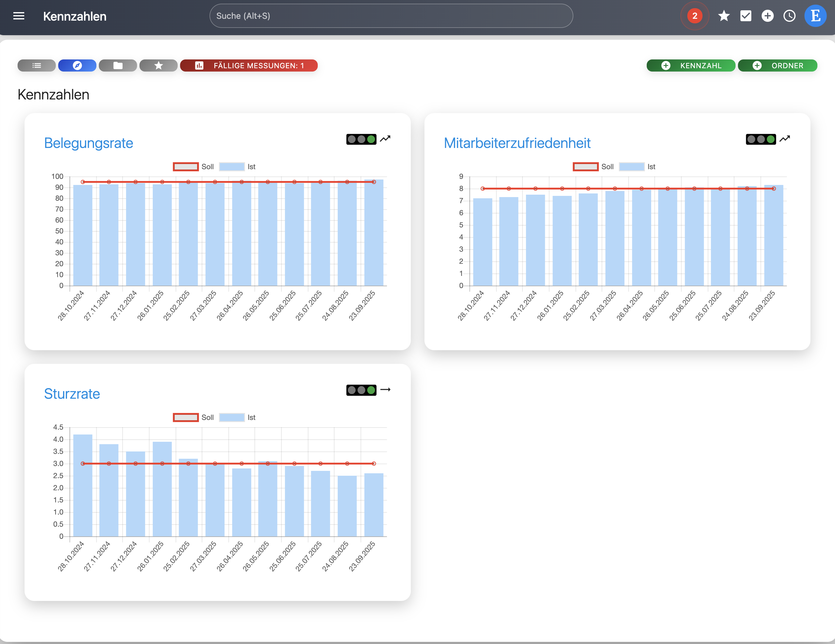Focus the Suche search field

(391, 16)
